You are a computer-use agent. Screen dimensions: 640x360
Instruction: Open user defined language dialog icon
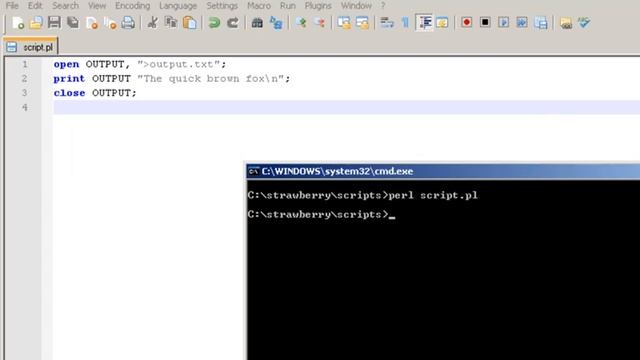[442, 23]
